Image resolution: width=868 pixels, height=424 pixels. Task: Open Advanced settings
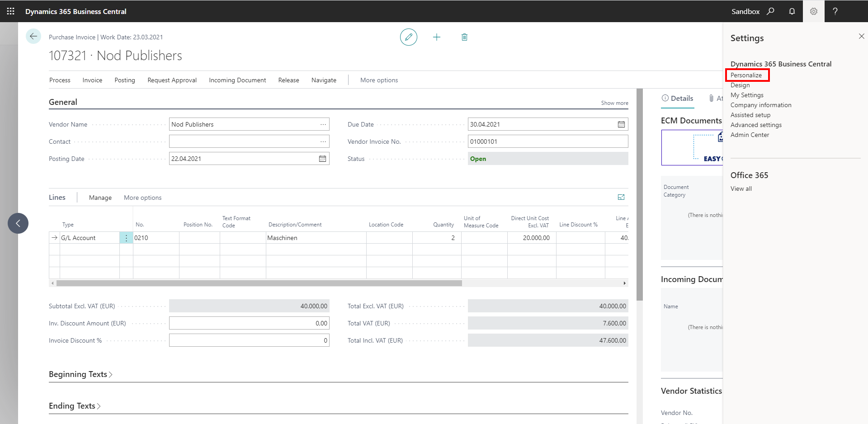click(x=756, y=125)
